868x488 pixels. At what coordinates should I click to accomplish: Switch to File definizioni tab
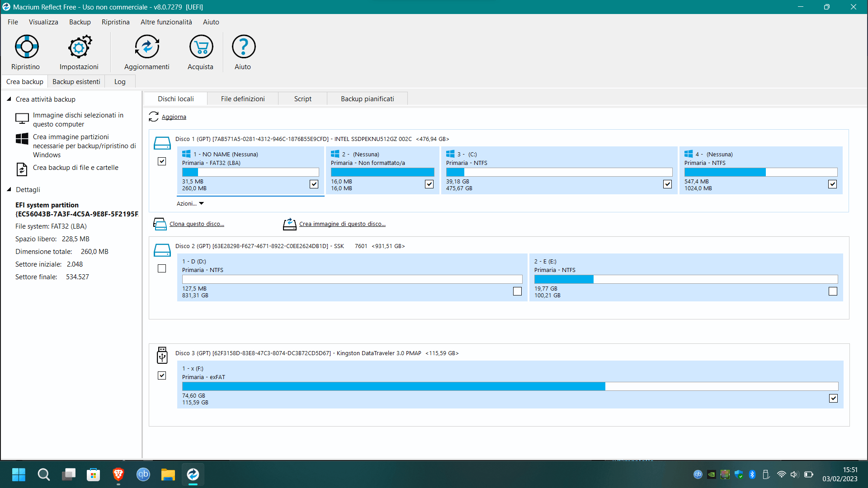pos(243,99)
